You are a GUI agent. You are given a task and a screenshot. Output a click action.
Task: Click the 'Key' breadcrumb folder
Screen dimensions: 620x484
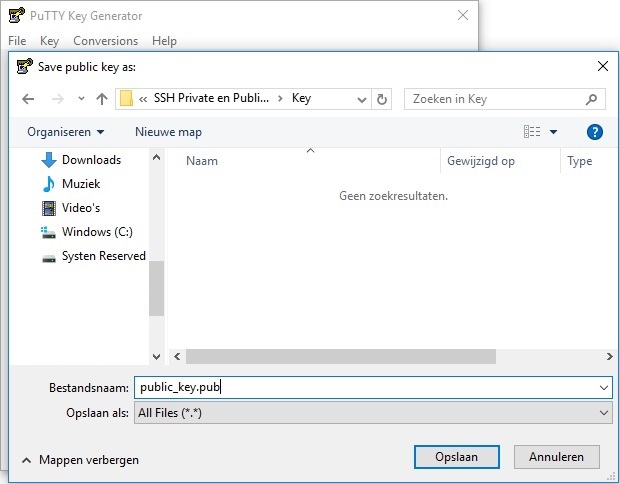click(301, 98)
